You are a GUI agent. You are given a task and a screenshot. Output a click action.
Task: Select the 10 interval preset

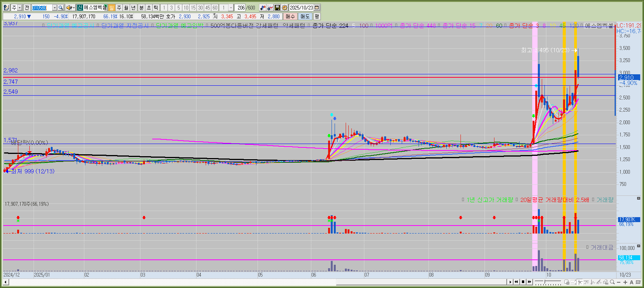pos(186,8)
